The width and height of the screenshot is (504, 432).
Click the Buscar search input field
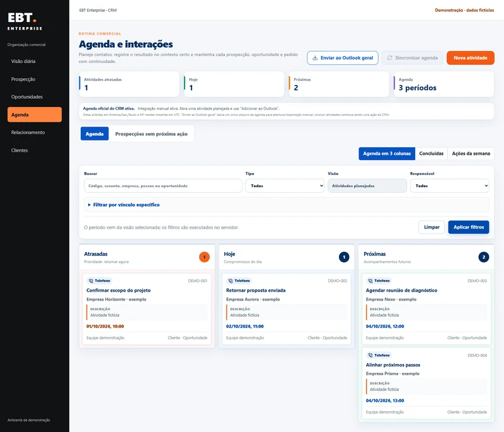(x=163, y=186)
